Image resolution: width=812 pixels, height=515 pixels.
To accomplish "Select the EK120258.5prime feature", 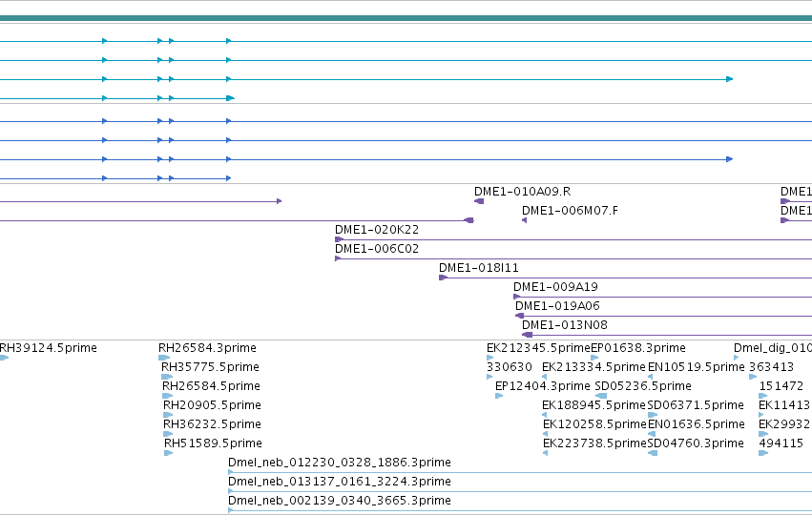I will (595, 424).
